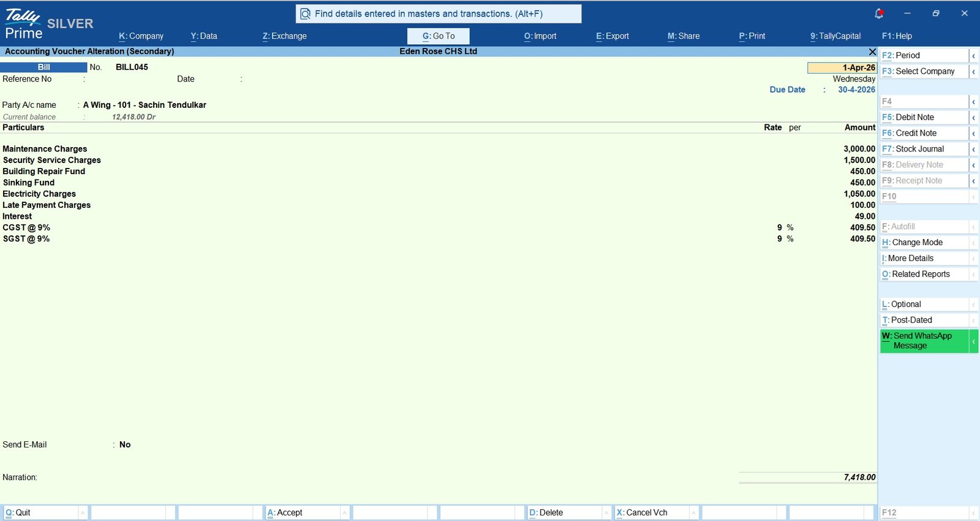Open the P: Print menu
This screenshot has height=521, width=980.
coord(752,36)
